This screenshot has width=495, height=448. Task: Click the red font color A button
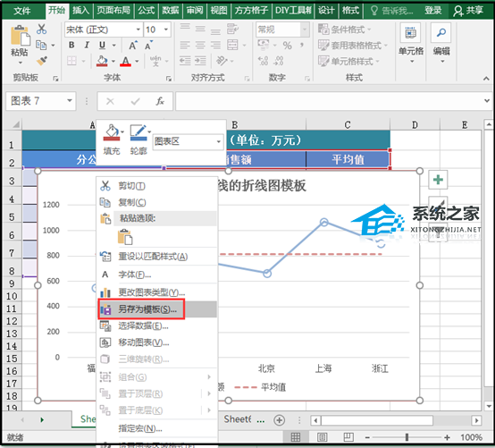point(126,61)
